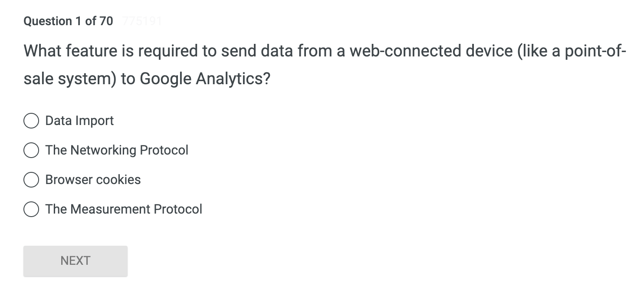The width and height of the screenshot is (644, 303).
Task: Select the Browser cookies radio button
Action: pyautogui.click(x=31, y=180)
